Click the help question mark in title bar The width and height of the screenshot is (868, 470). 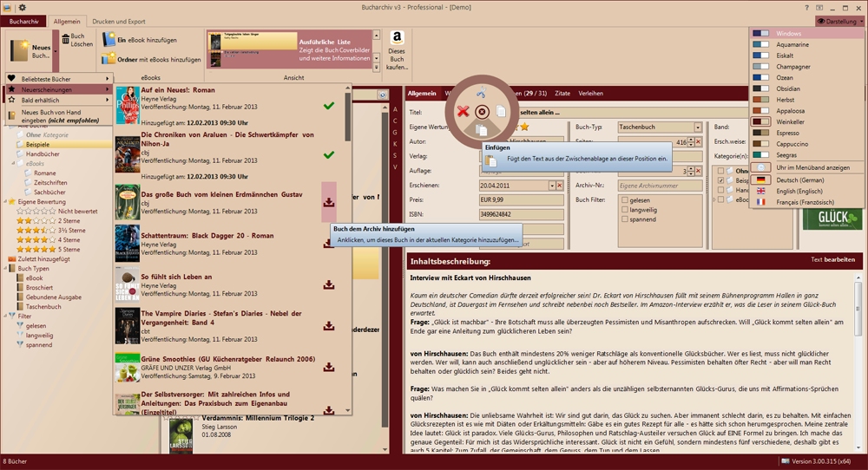coord(806,8)
